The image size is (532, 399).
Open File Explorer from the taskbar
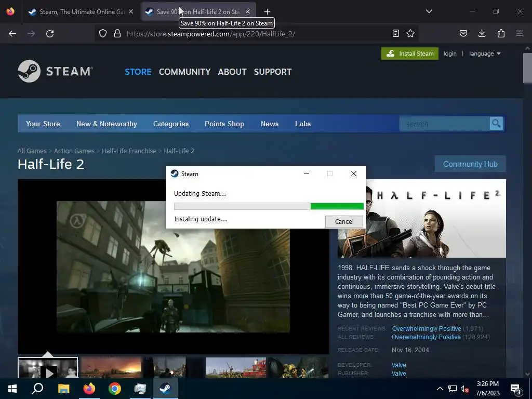[x=63, y=389]
